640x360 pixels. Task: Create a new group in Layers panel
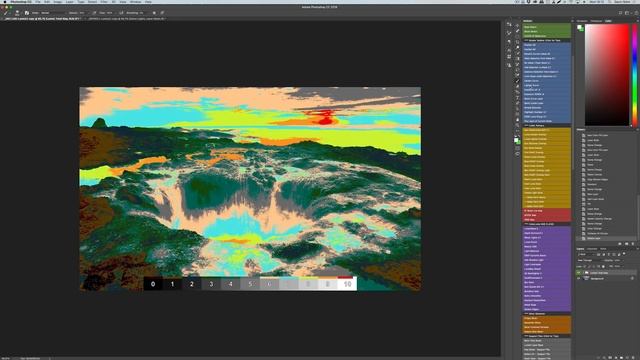(621, 358)
